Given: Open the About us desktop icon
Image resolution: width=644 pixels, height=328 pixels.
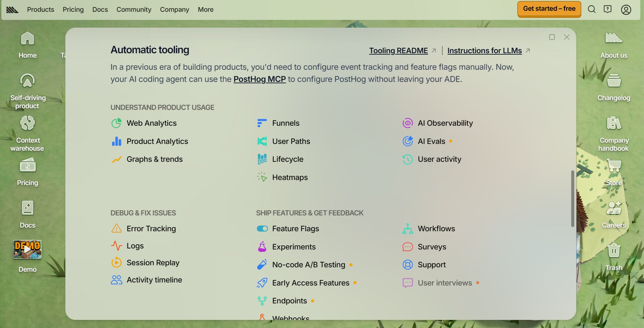Looking at the screenshot, I should tap(614, 45).
